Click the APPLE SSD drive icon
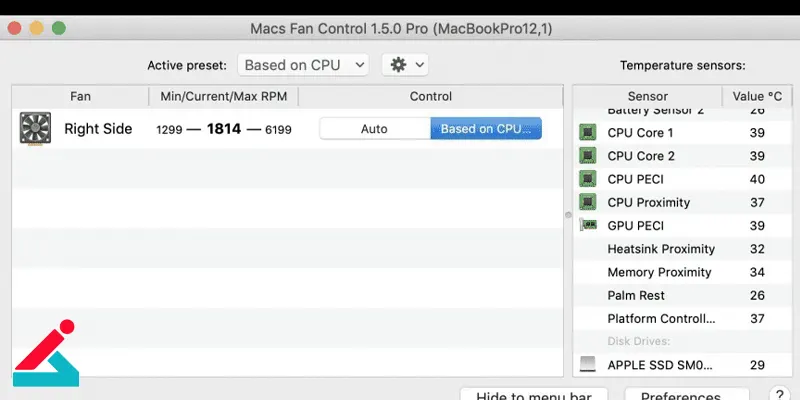Viewport: 800px width, 400px height. point(588,364)
